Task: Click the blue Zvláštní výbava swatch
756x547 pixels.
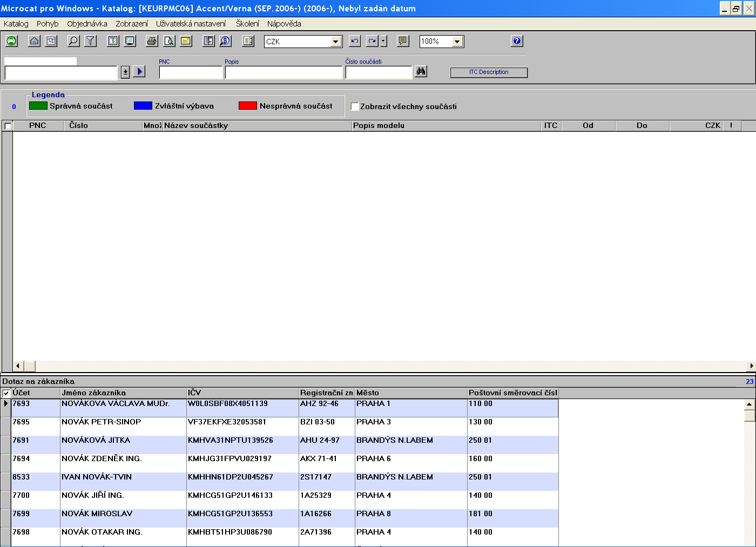Action: point(143,106)
